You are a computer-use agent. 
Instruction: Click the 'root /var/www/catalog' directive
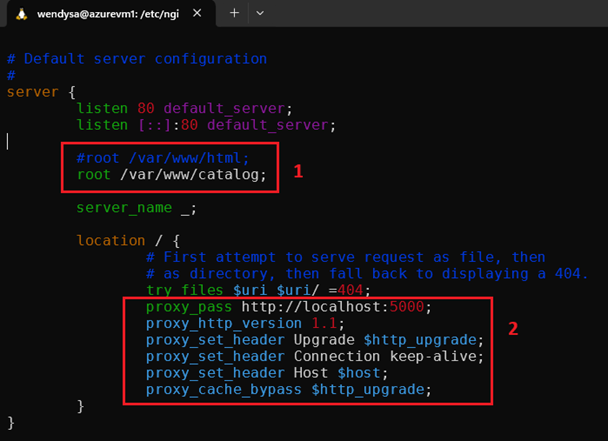point(172,175)
